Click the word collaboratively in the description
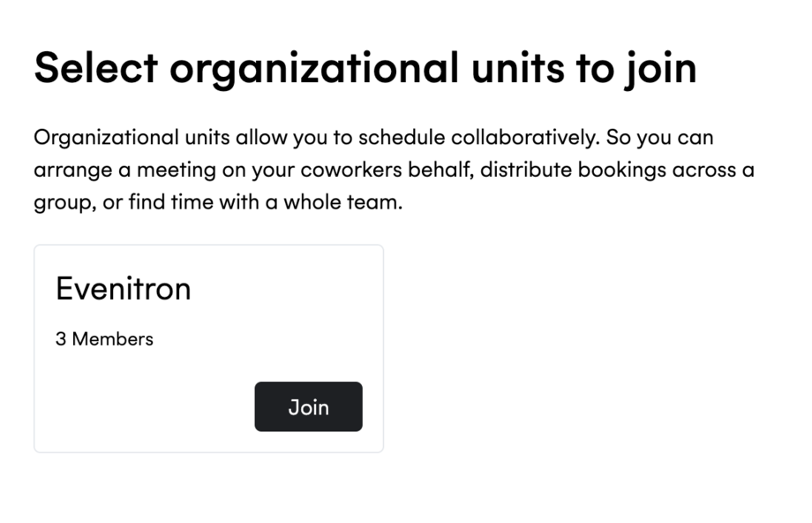Viewport: 812px width, 523px height. click(x=525, y=137)
